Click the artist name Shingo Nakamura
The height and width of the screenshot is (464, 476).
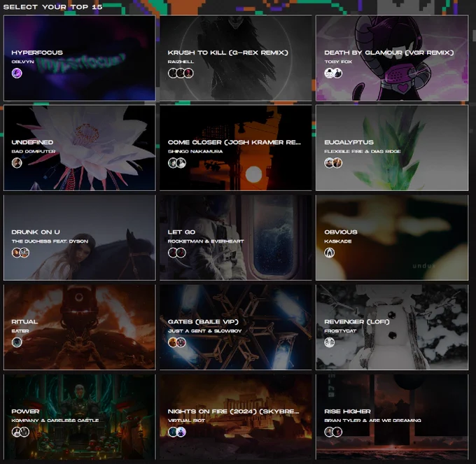tap(195, 151)
